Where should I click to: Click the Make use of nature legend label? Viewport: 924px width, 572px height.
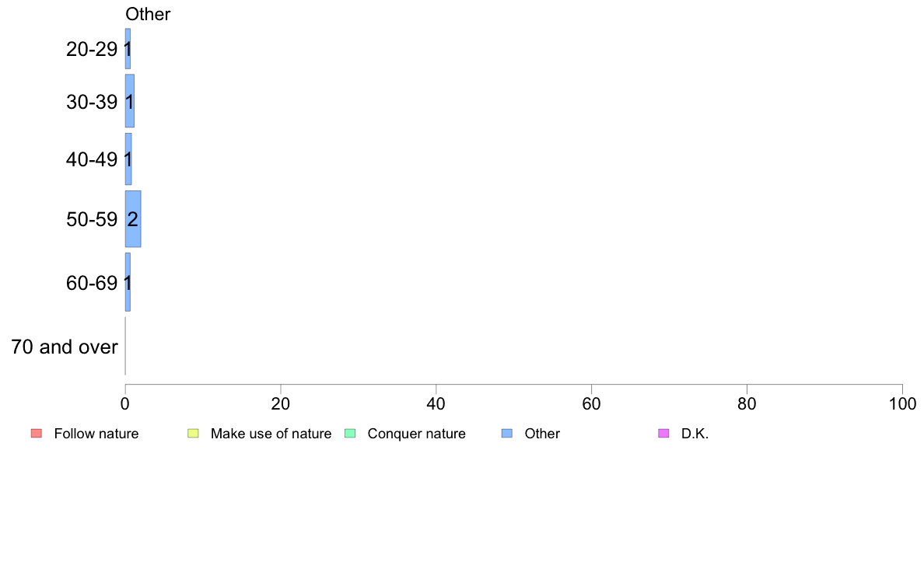click(x=271, y=434)
